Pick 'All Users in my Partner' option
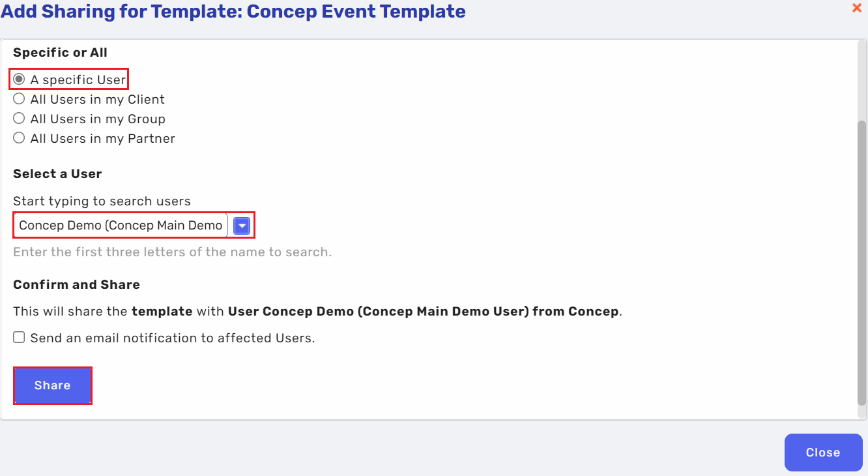868x476 pixels. pos(20,138)
